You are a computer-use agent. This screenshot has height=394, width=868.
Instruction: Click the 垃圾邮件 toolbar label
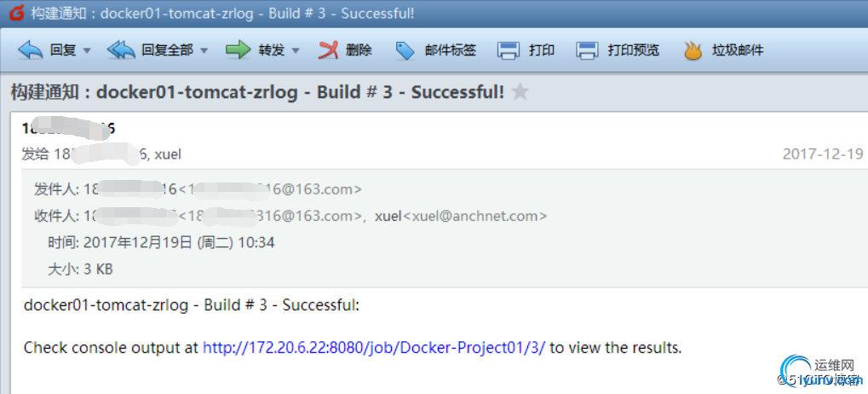coord(738,50)
